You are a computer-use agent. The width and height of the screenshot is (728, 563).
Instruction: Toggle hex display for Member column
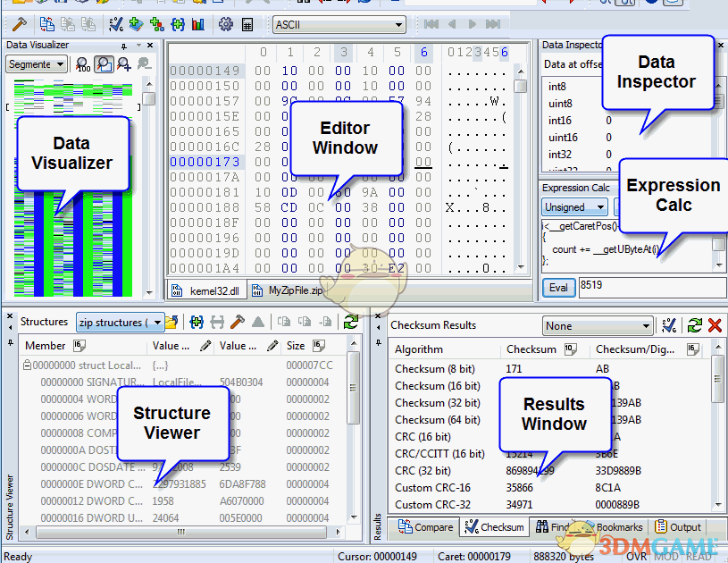tap(79, 346)
